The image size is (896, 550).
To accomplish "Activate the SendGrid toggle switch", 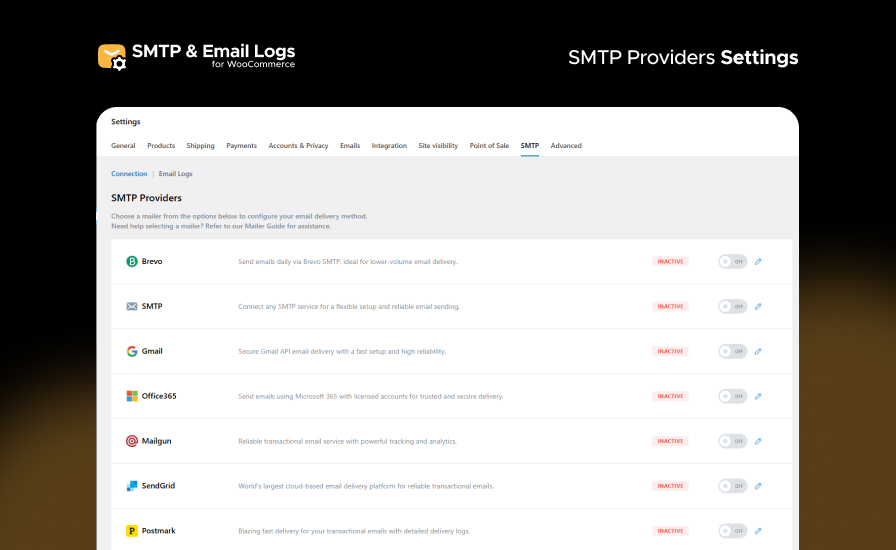I will [x=733, y=486].
